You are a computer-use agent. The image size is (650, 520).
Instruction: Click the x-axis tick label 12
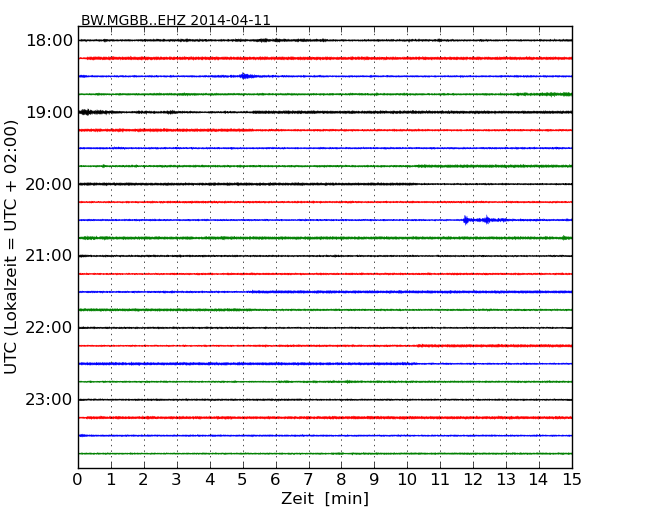473,479
